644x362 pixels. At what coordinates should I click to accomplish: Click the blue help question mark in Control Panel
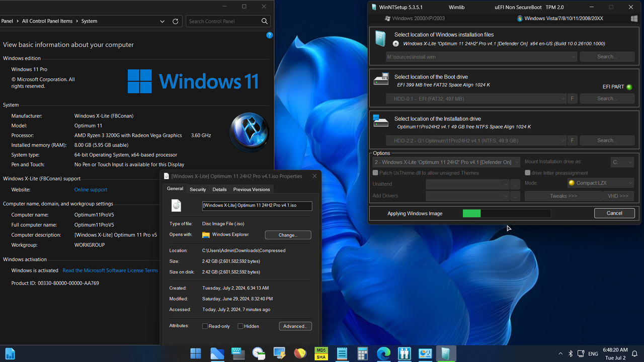tap(269, 35)
